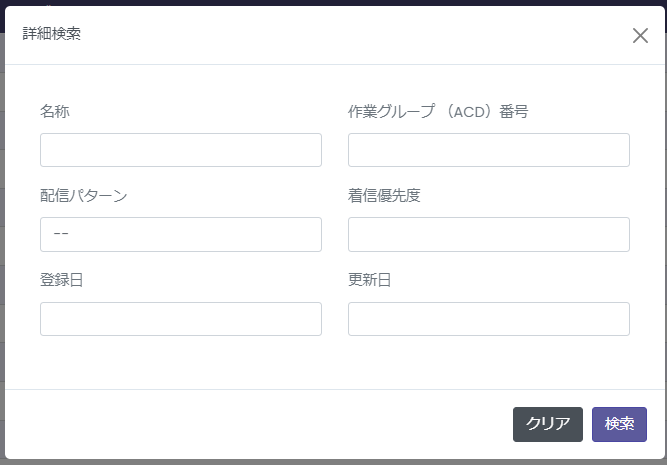Click blank dialog body below 登録日 field
The width and height of the screenshot is (667, 465).
pyautogui.click(x=181, y=362)
